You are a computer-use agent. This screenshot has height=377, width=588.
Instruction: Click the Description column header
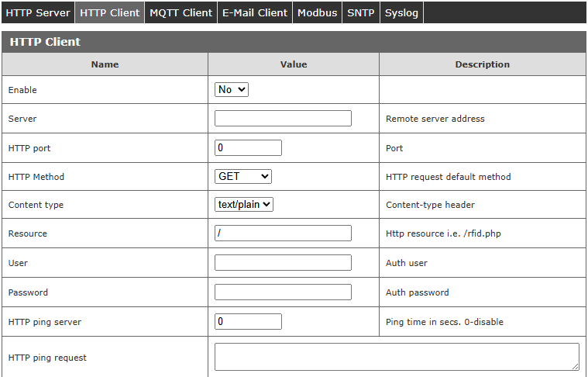482,64
